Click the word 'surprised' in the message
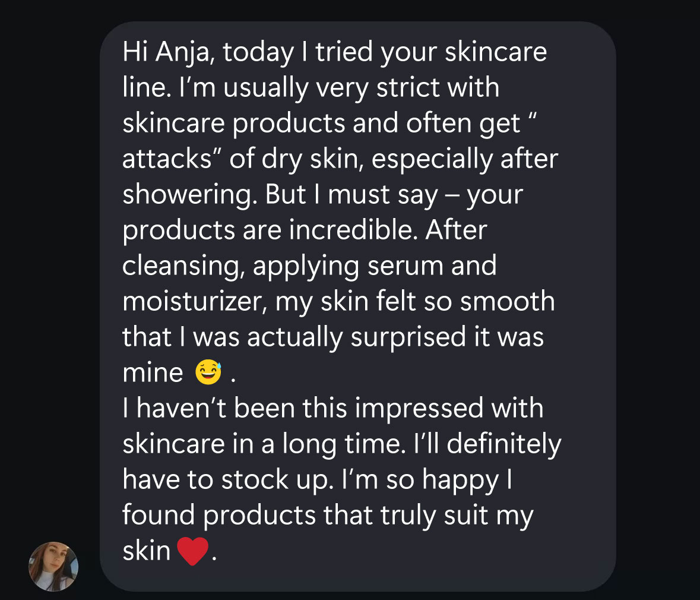This screenshot has height=600, width=700. (x=408, y=338)
